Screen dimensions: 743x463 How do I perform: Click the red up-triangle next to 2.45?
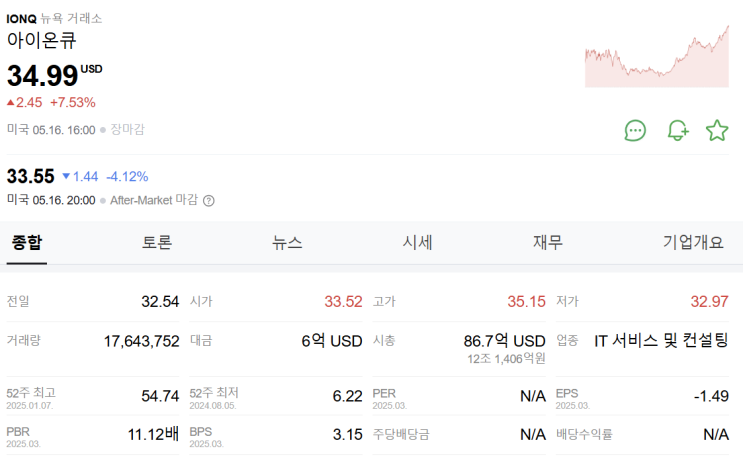pyautogui.click(x=11, y=102)
